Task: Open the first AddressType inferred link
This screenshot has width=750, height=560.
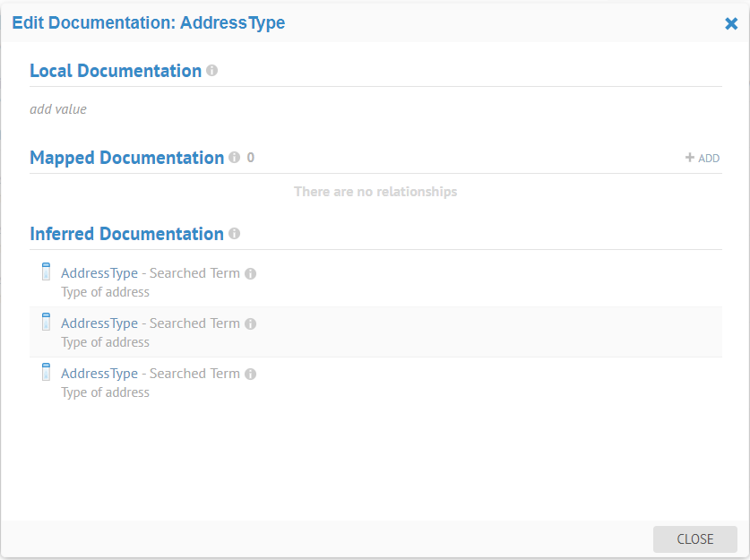Action: click(99, 273)
